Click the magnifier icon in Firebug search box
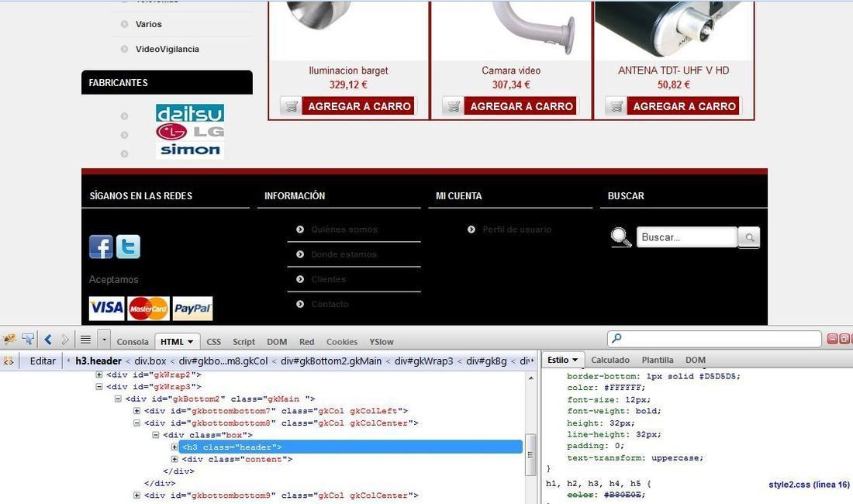The image size is (853, 504). click(616, 338)
